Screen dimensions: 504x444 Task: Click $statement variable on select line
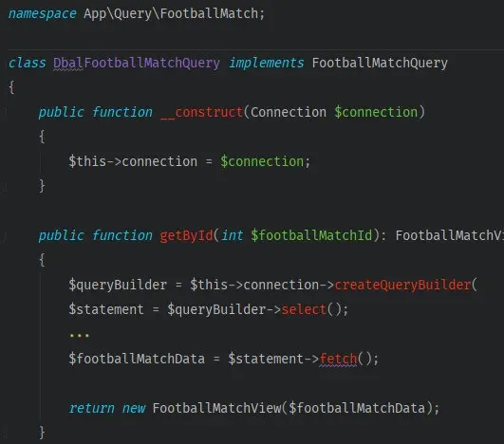(x=106, y=309)
